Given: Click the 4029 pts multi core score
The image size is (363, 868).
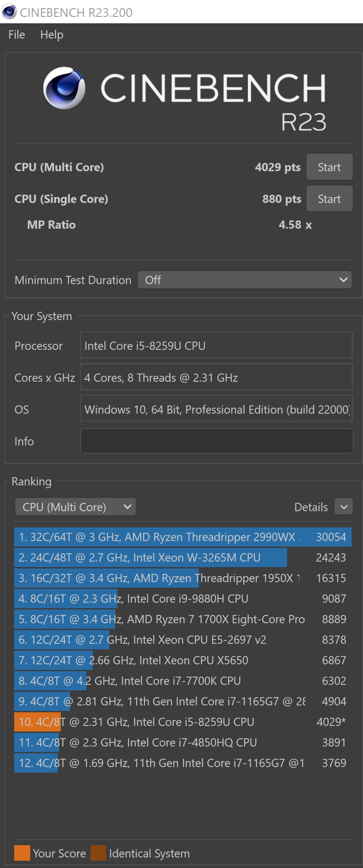Looking at the screenshot, I should click(278, 167).
